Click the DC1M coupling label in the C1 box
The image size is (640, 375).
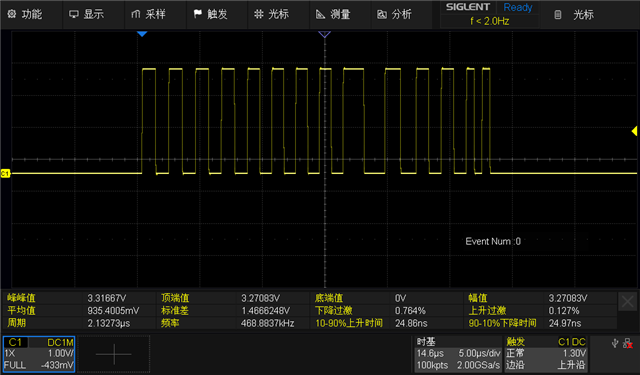[60, 342]
